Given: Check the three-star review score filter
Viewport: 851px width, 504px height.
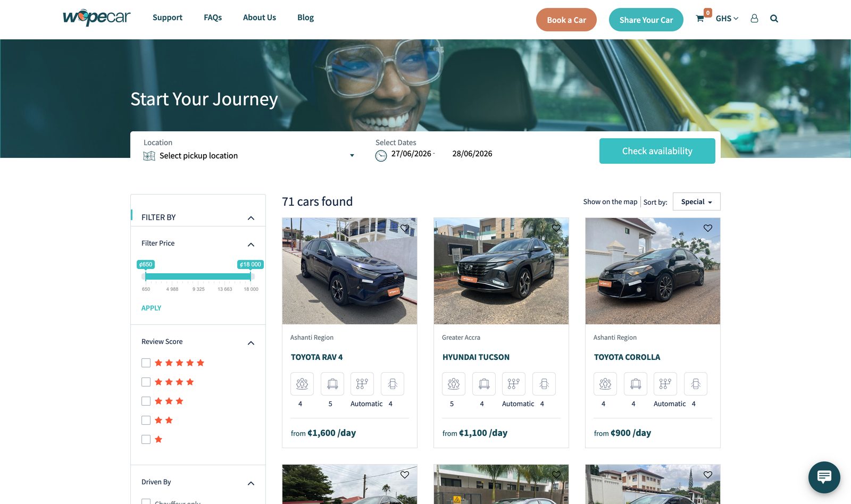Looking at the screenshot, I should coord(146,401).
